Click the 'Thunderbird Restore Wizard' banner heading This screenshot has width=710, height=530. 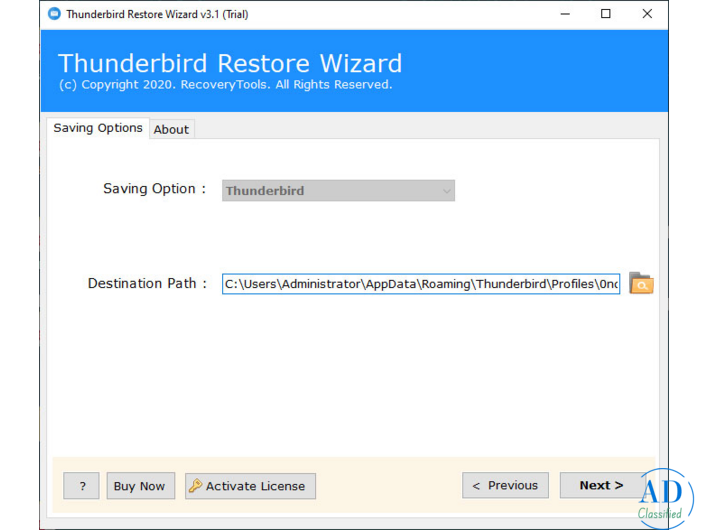230,63
